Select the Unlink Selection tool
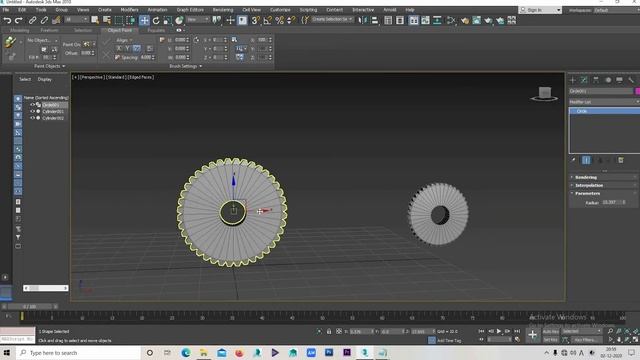Image resolution: width=640 pixels, height=360 pixels. click(44, 20)
